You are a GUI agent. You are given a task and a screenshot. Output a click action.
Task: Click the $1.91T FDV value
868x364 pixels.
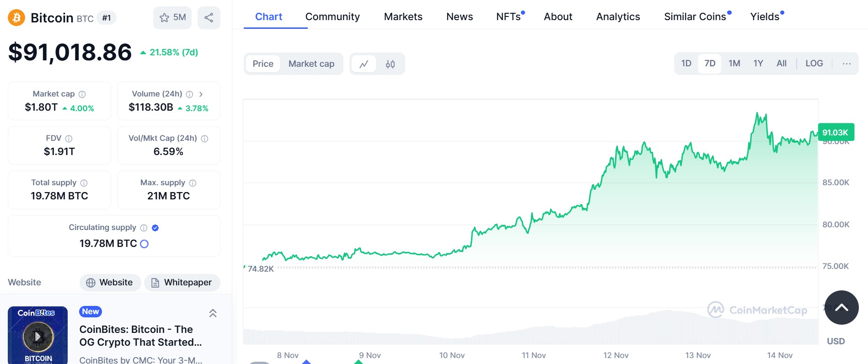[x=59, y=152]
